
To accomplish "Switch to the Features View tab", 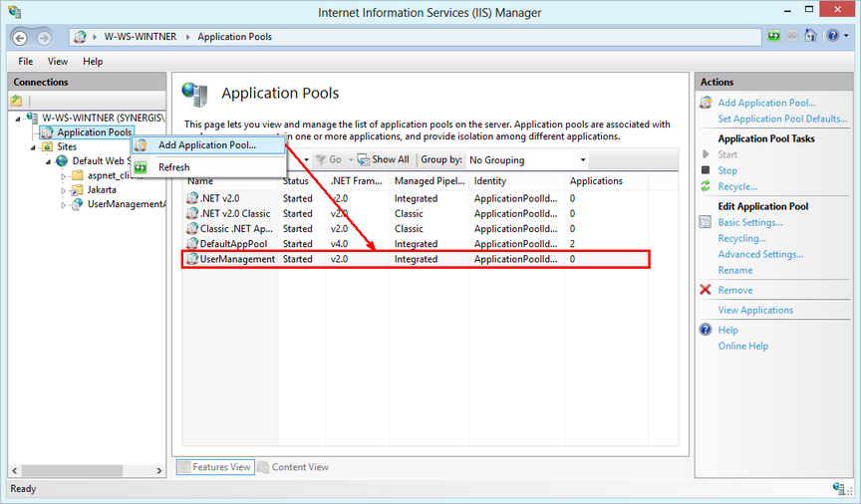I will click(215, 467).
